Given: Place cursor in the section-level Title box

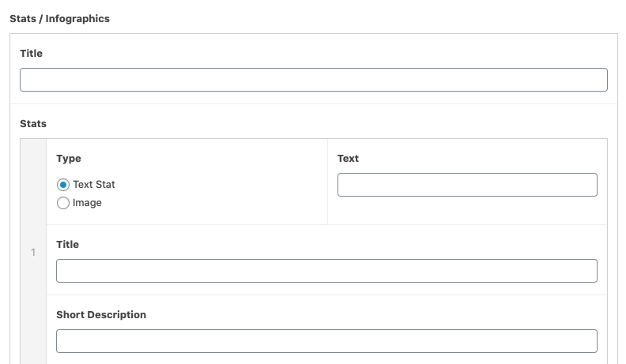Looking at the screenshot, I should click(313, 80).
